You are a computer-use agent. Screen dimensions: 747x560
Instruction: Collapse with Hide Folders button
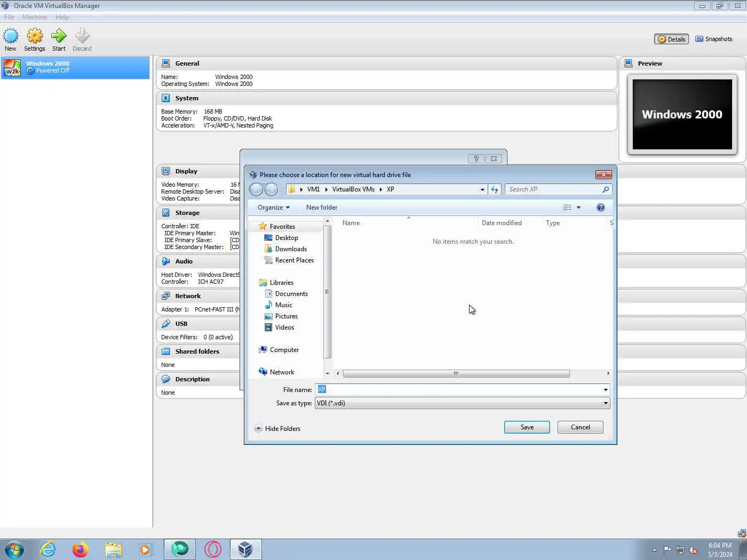pos(277,429)
